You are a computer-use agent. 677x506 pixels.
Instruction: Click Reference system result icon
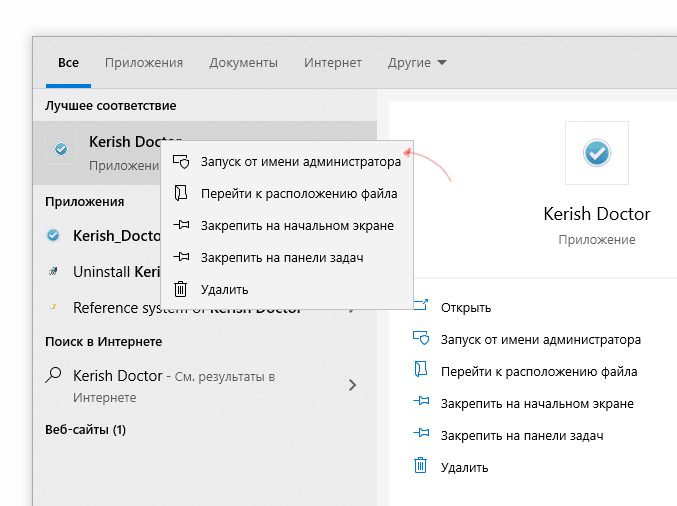point(54,307)
